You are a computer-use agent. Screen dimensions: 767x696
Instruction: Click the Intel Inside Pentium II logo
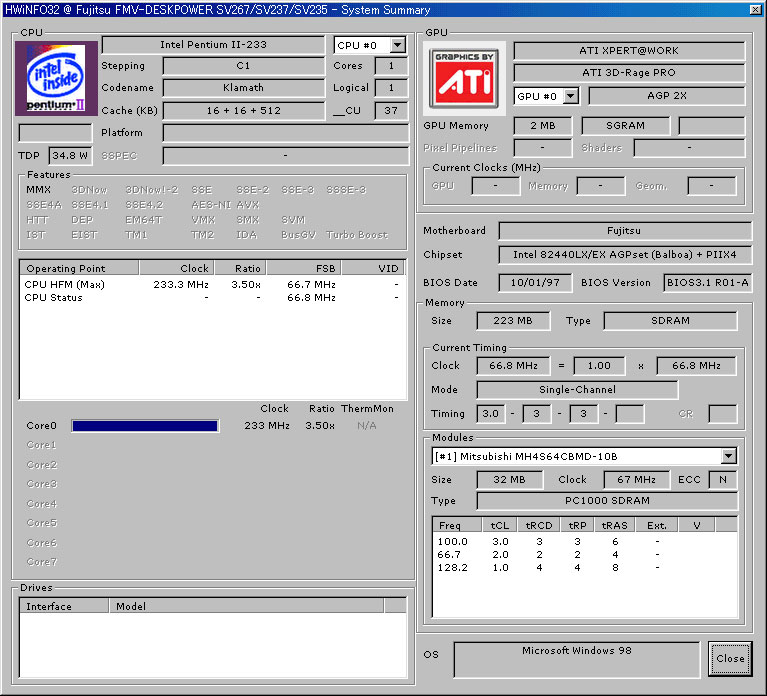point(56,78)
